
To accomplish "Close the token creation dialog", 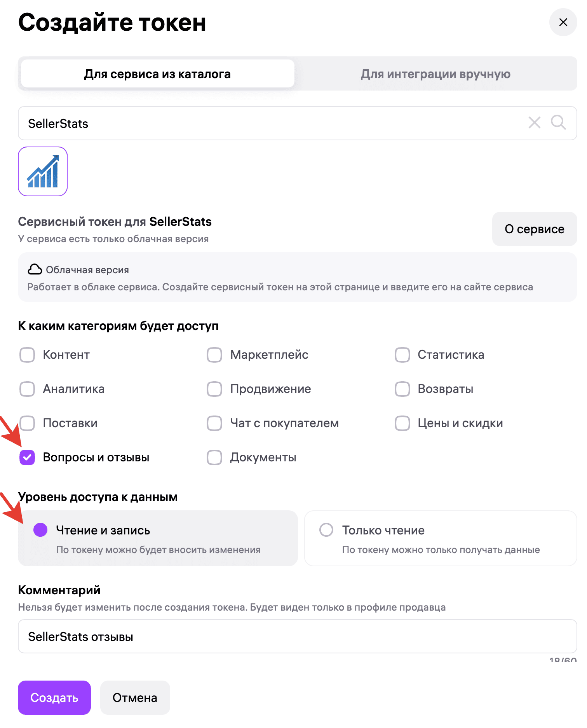I will pyautogui.click(x=563, y=23).
